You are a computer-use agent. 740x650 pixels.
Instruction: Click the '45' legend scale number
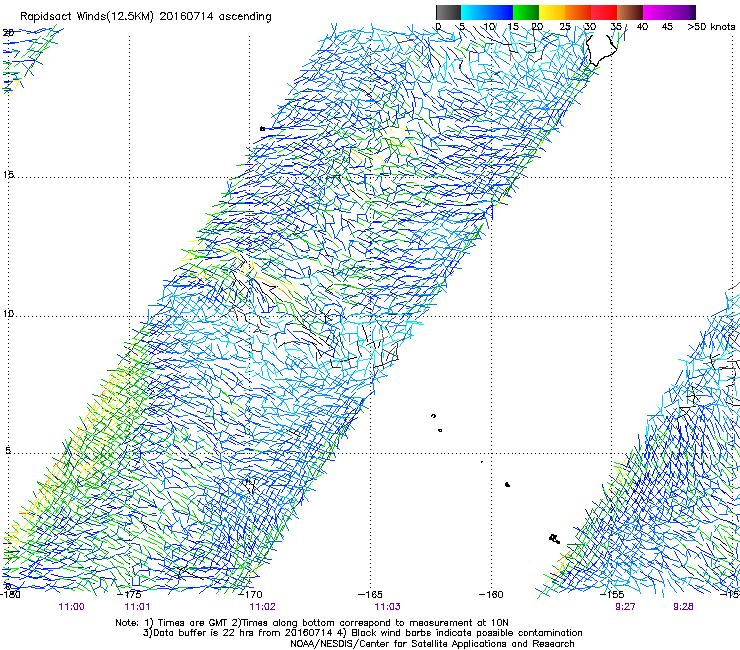click(x=667, y=27)
